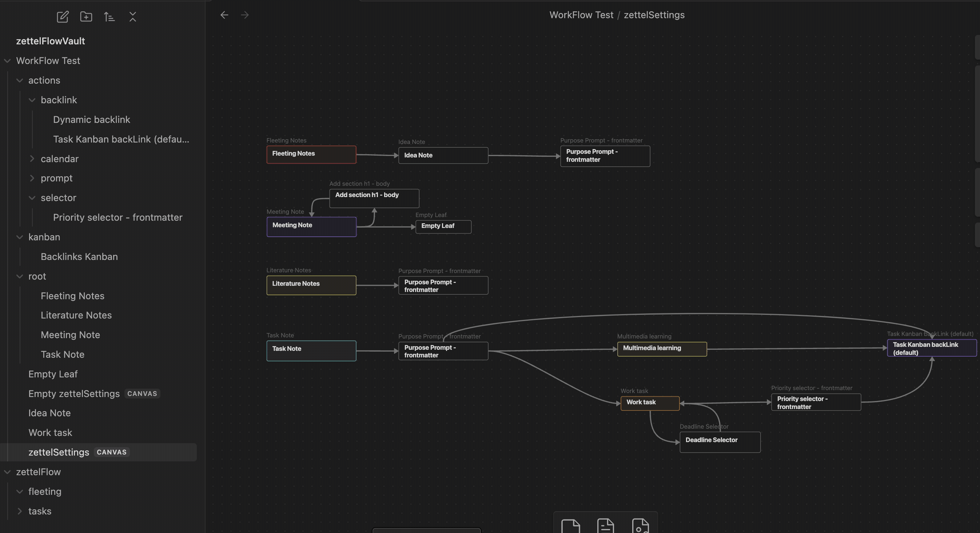Screen dimensions: 980x533
Task: Open Empty zettelSettings canvas file
Action: click(74, 393)
